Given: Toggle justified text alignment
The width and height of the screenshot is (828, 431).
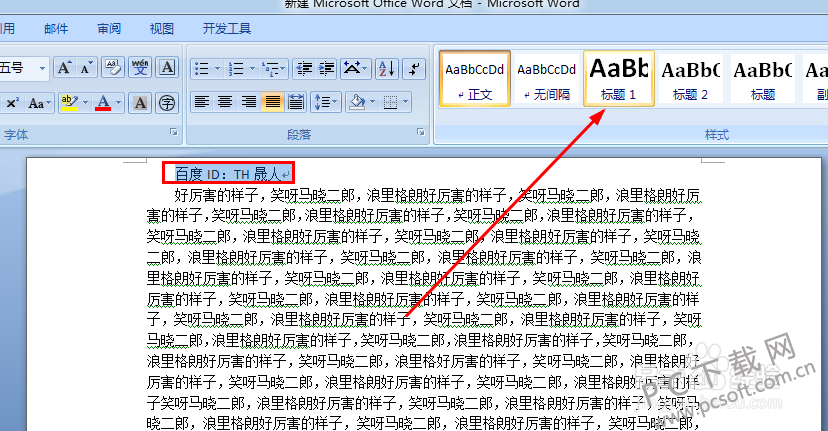Looking at the screenshot, I should coord(272,102).
